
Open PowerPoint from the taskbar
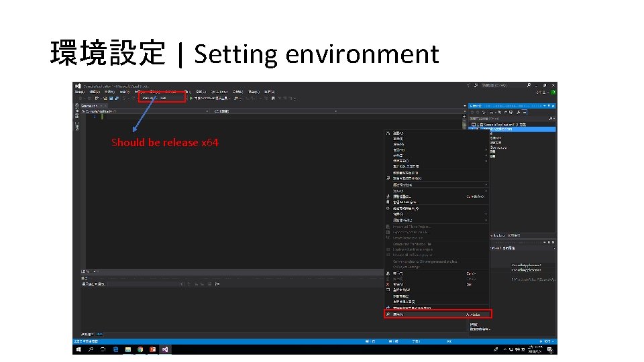tap(153, 350)
